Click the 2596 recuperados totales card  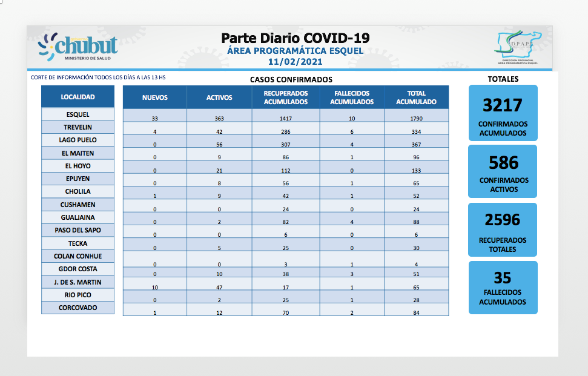coord(503,230)
